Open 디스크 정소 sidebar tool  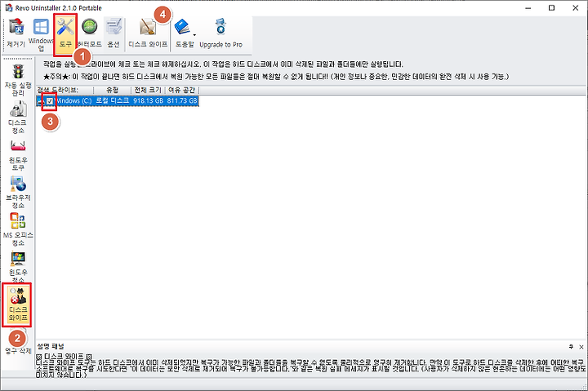pyautogui.click(x=18, y=117)
